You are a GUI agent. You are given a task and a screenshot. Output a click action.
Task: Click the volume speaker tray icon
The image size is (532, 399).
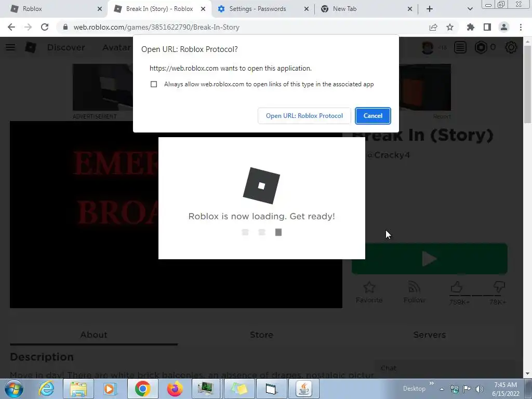479,389
